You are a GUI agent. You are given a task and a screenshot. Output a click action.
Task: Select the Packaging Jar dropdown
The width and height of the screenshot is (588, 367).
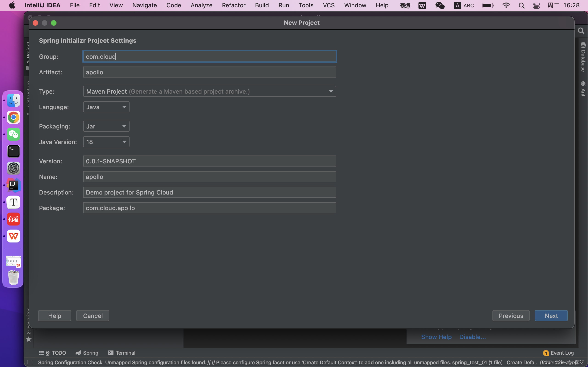tap(106, 126)
